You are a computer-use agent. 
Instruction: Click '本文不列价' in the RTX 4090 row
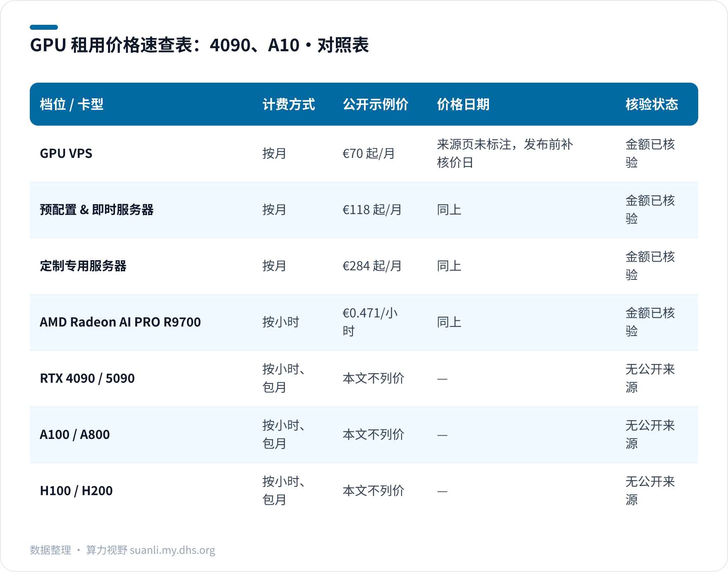tap(374, 378)
